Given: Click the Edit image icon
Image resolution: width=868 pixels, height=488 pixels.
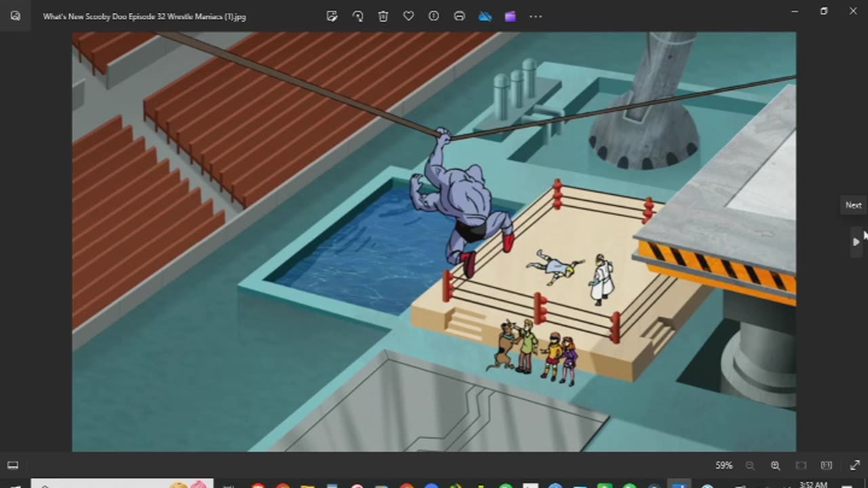Looking at the screenshot, I should click(332, 16).
